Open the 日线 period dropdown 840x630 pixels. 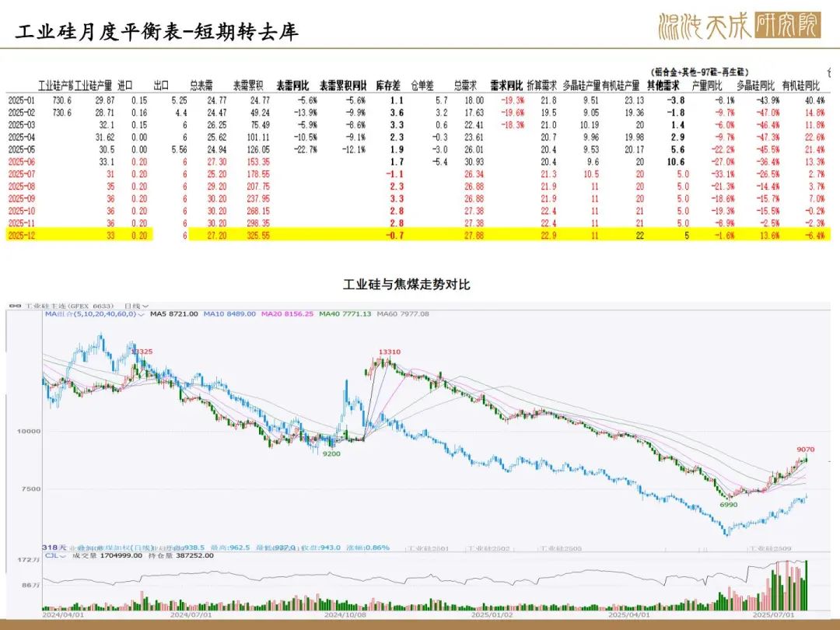click(x=136, y=306)
